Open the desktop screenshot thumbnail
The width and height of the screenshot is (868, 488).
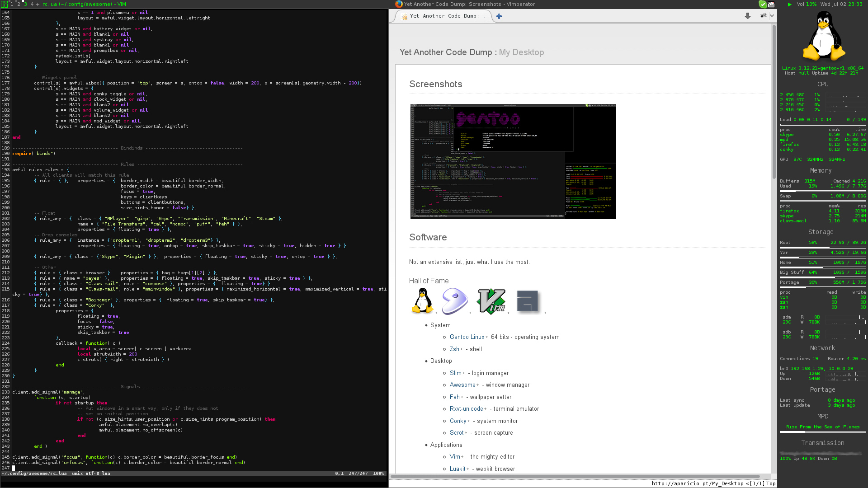click(x=513, y=161)
